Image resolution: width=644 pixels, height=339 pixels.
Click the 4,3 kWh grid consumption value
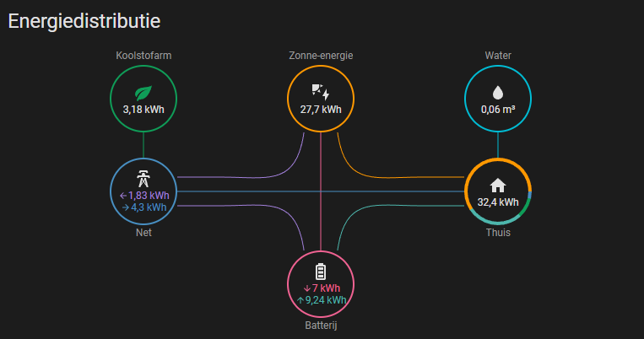(144, 207)
